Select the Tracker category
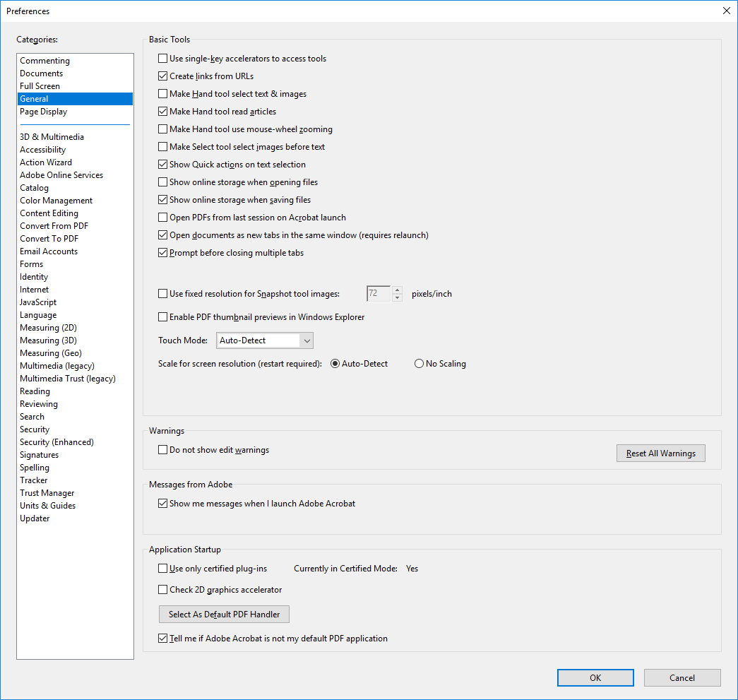The width and height of the screenshot is (738, 700). pyautogui.click(x=76, y=480)
